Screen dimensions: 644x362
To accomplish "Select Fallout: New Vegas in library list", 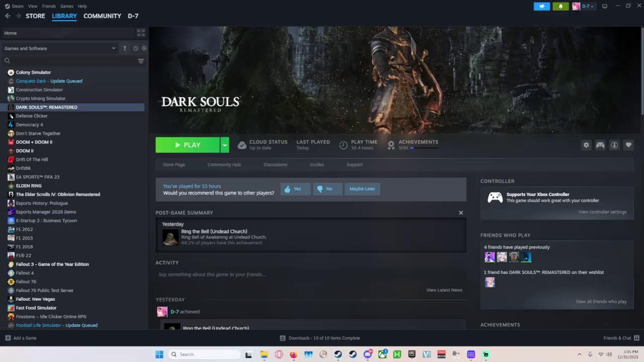I will 35,299.
